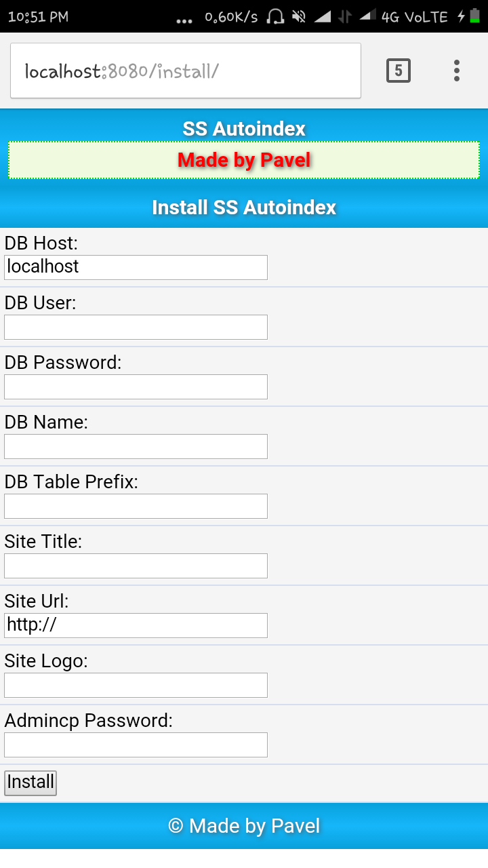488x868 pixels.
Task: Click the Site Logo input field
Action: click(136, 685)
